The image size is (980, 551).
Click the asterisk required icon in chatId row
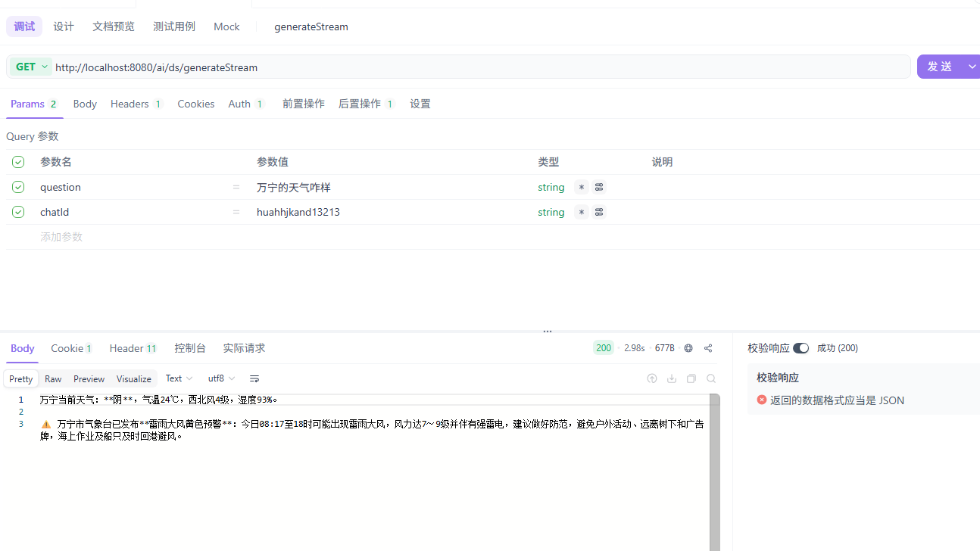click(x=581, y=212)
